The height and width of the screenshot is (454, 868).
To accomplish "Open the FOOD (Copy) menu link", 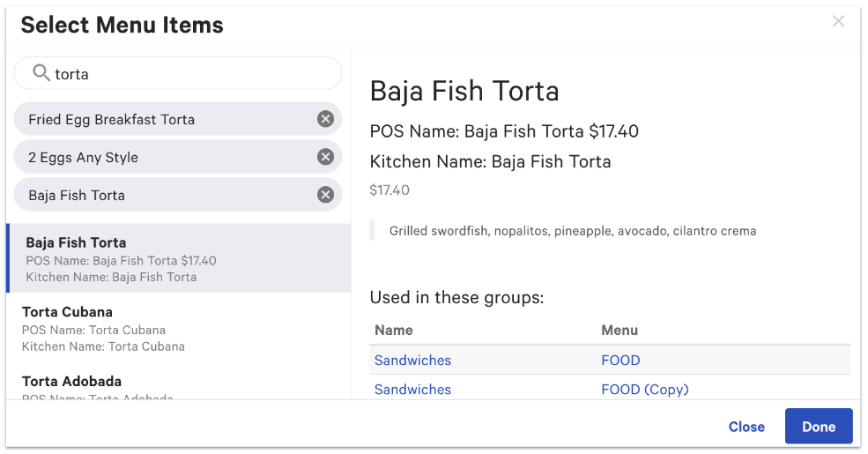I will [644, 389].
